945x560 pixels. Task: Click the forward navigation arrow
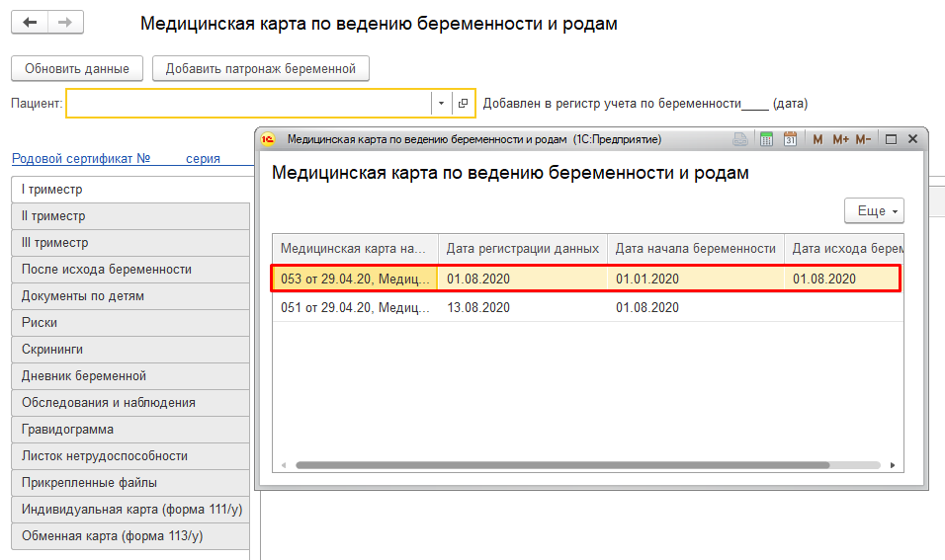(x=65, y=23)
